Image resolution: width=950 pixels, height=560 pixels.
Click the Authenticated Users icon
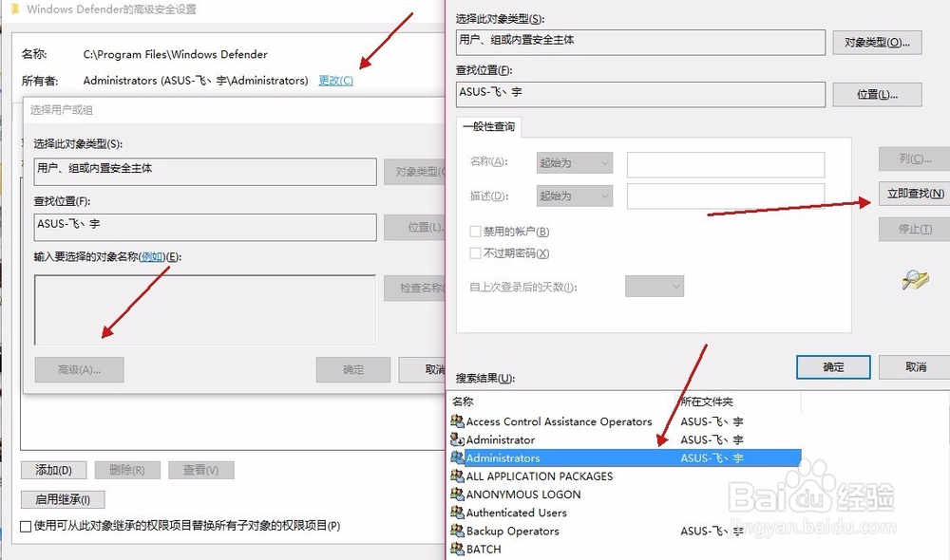pyautogui.click(x=457, y=512)
